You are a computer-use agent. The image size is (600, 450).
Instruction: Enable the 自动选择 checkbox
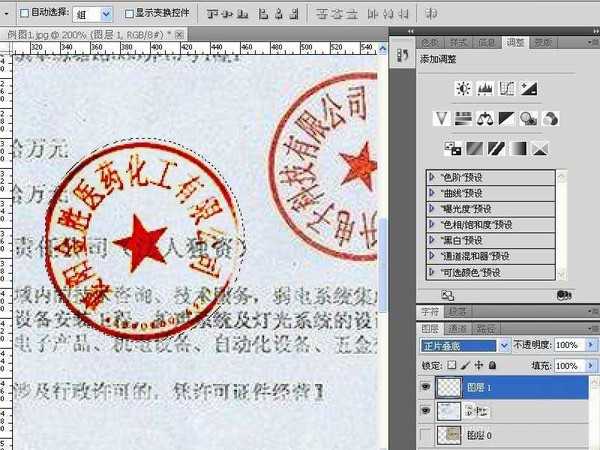point(25,14)
